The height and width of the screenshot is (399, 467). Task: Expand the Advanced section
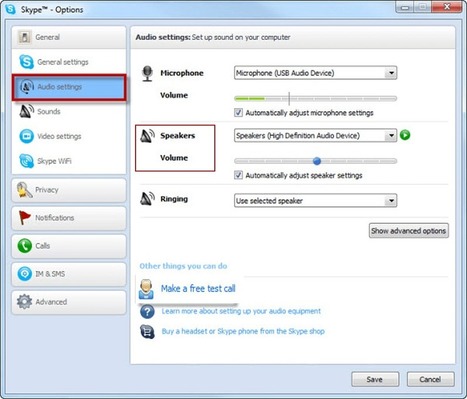[x=69, y=302]
